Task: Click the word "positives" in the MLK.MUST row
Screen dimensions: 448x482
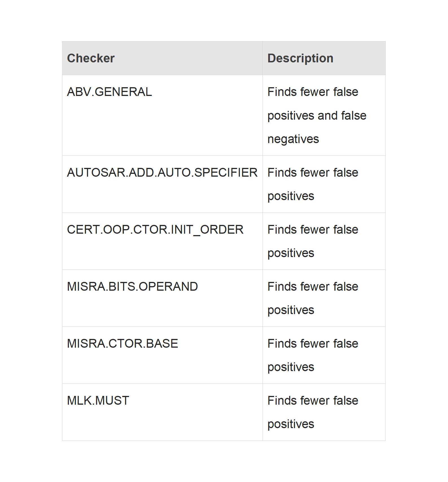Action: pos(291,424)
